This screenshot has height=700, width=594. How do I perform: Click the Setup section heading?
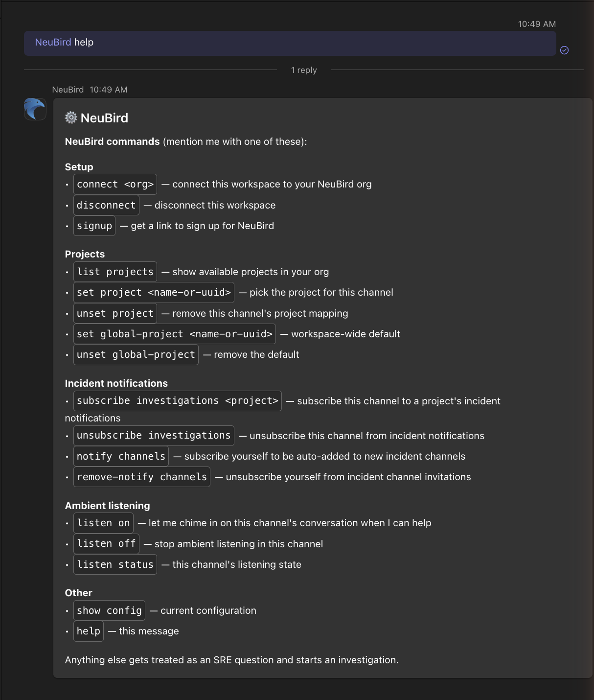(x=79, y=167)
